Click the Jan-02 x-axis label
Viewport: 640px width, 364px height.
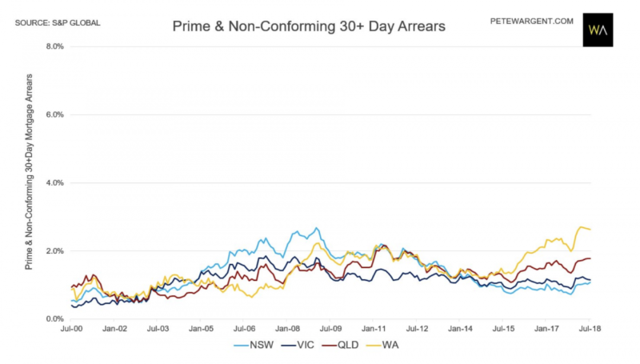pos(115,329)
